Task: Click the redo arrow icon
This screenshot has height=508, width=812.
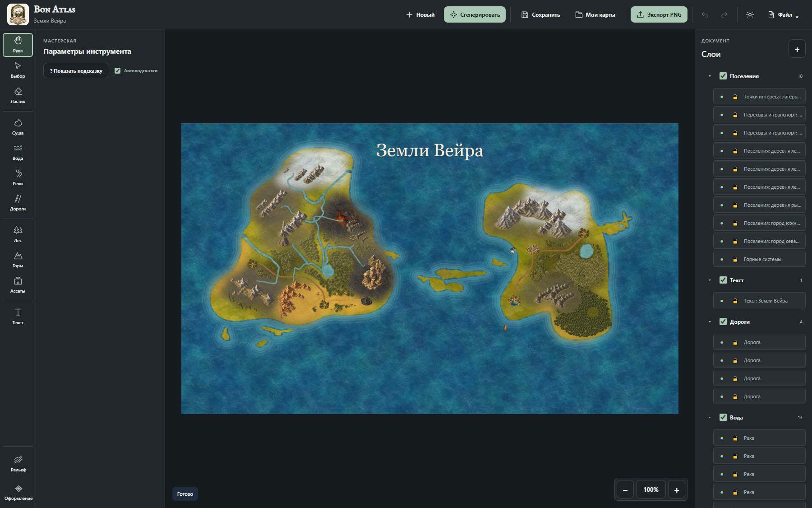Action: (x=724, y=15)
